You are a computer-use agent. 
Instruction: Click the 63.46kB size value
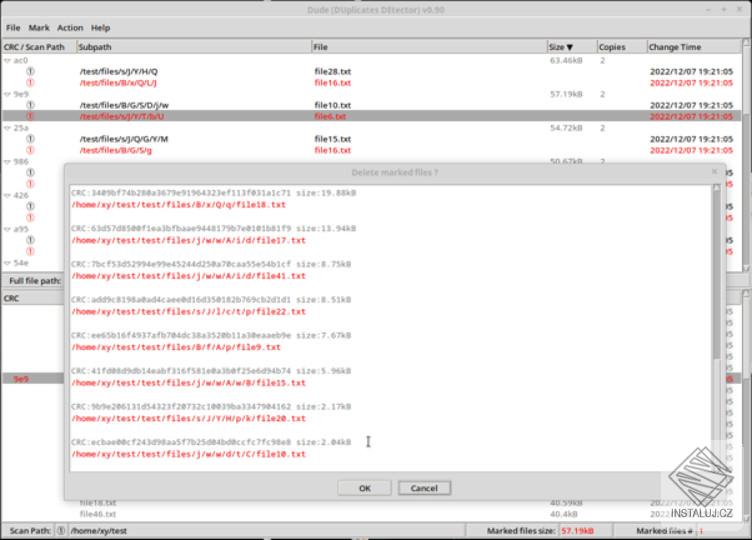click(566, 60)
